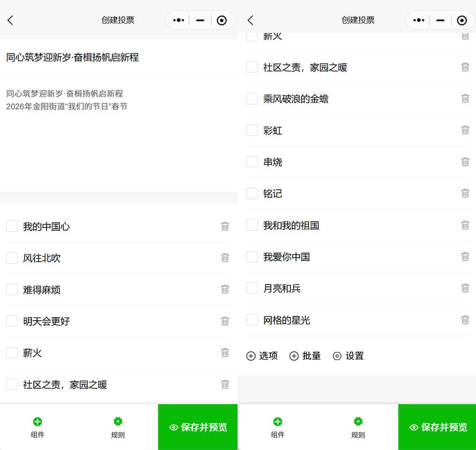Screen dimensions: 476x450
Task: Click the trash icon beside 明天会更好
Action: coord(225,321)
